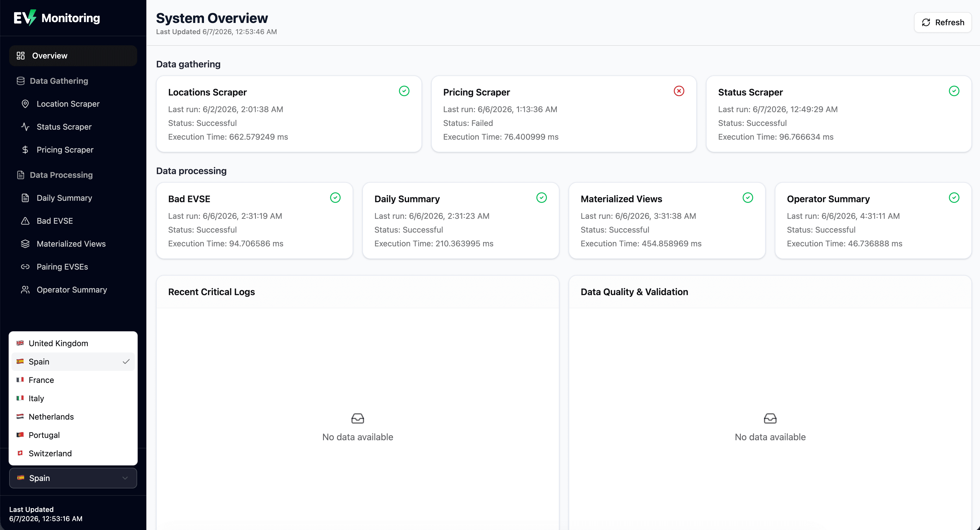Click the refresh arrows icon
The width and height of the screenshot is (980, 530).
[926, 22]
